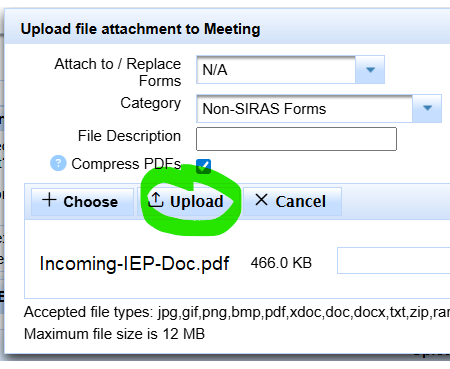450x369 pixels.
Task: Click the Accepted file types text
Action: [x=237, y=312]
